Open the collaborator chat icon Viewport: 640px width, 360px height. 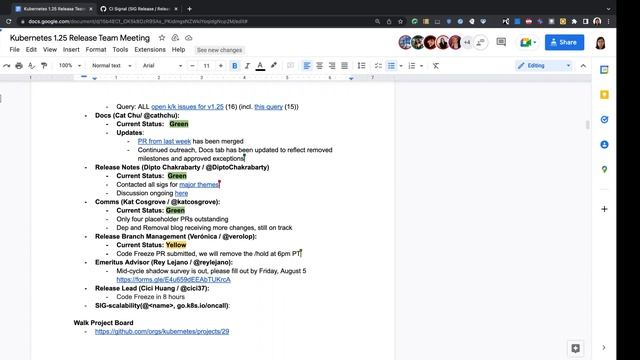[480, 42]
